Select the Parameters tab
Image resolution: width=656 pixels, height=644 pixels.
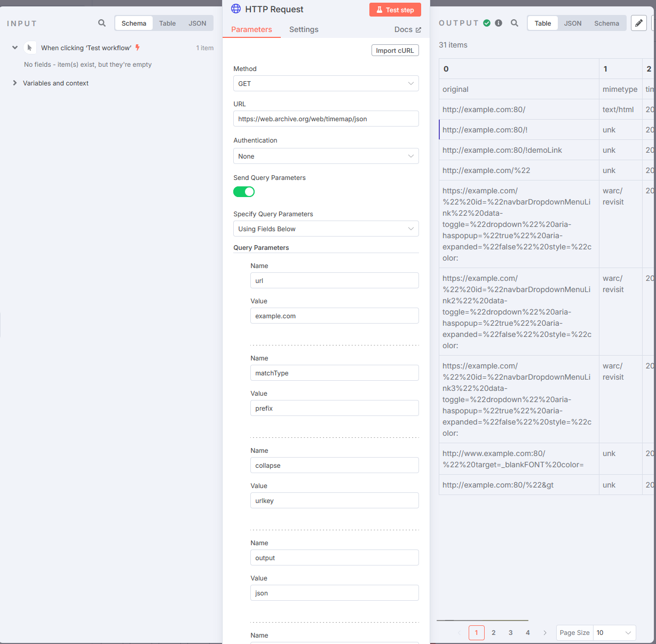pyautogui.click(x=251, y=29)
